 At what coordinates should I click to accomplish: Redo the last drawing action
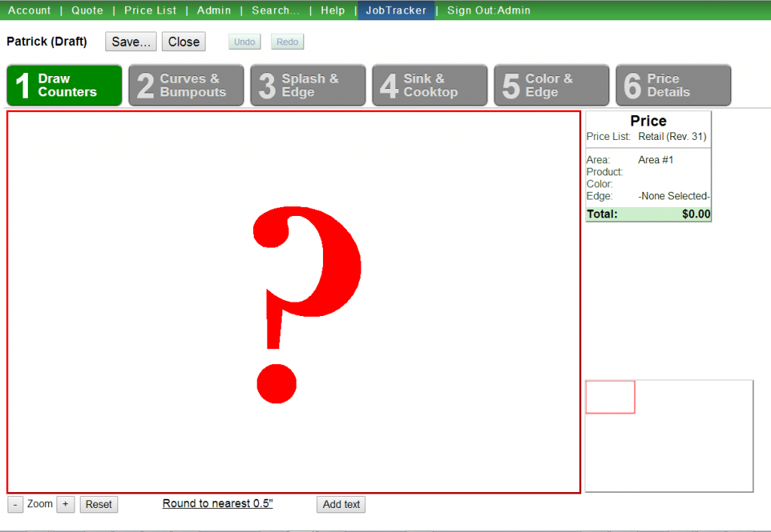tap(287, 41)
